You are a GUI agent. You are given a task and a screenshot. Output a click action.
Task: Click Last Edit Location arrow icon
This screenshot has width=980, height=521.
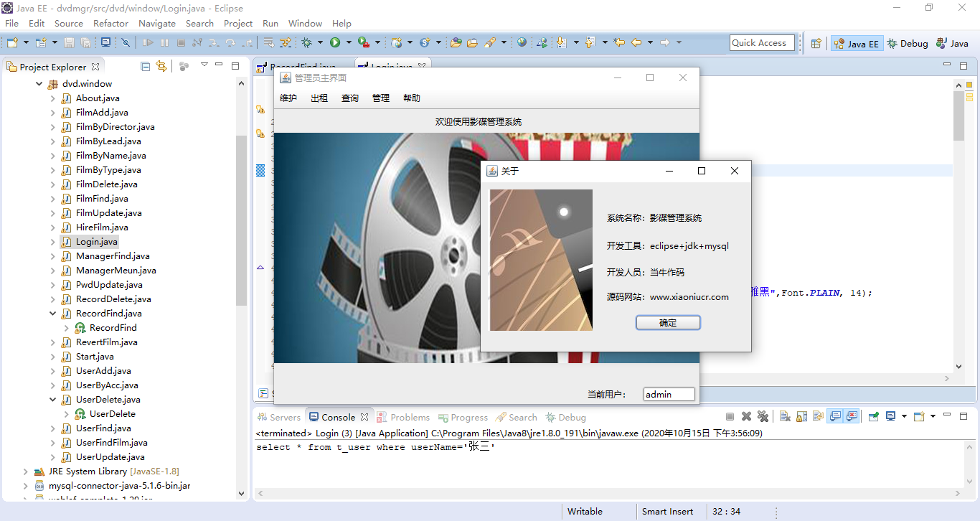point(619,43)
